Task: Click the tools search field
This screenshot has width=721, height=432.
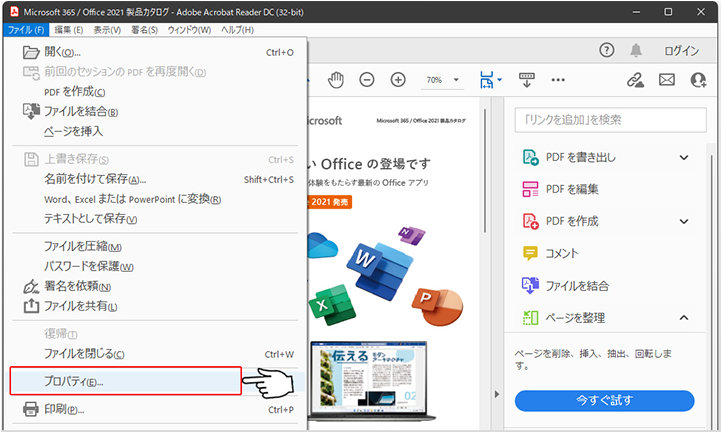Action: coord(610,120)
